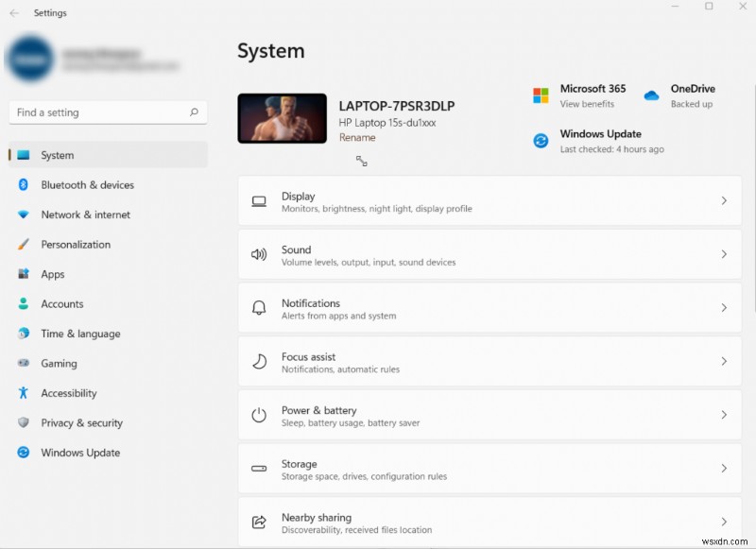
Task: Select the Sound speaker icon
Action: point(258,254)
